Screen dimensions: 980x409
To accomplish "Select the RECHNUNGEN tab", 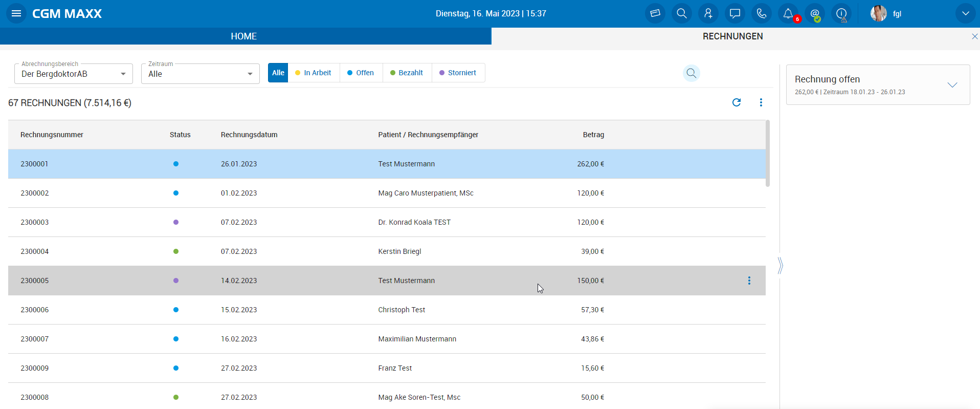I will [x=732, y=36].
